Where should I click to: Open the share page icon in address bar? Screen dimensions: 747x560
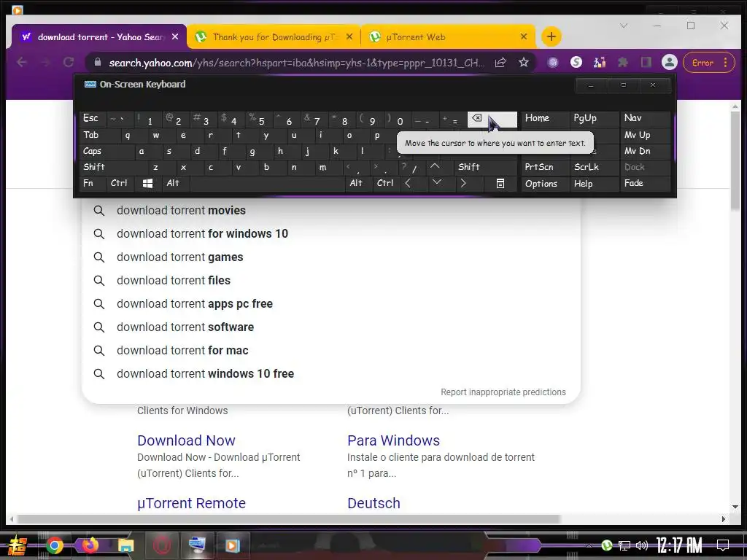click(500, 63)
